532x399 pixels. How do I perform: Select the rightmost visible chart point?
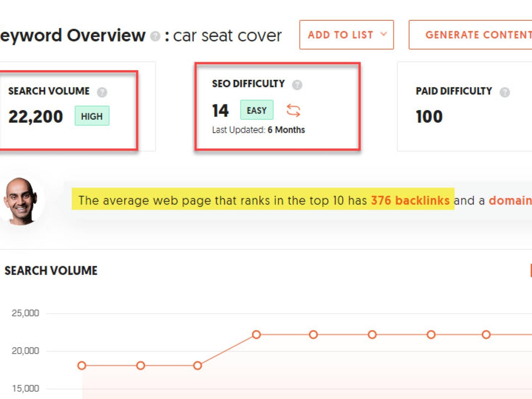pos(486,334)
